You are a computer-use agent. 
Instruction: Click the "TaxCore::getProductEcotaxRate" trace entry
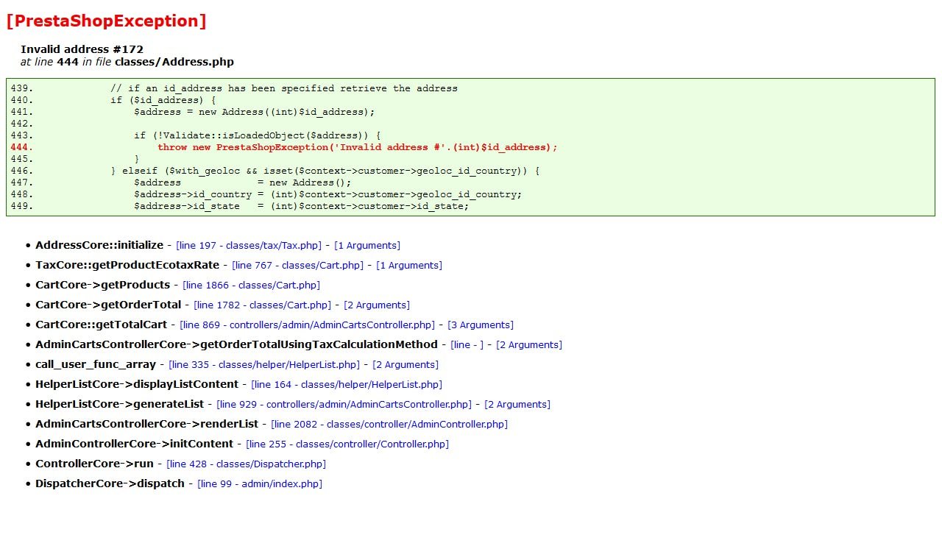coord(127,265)
